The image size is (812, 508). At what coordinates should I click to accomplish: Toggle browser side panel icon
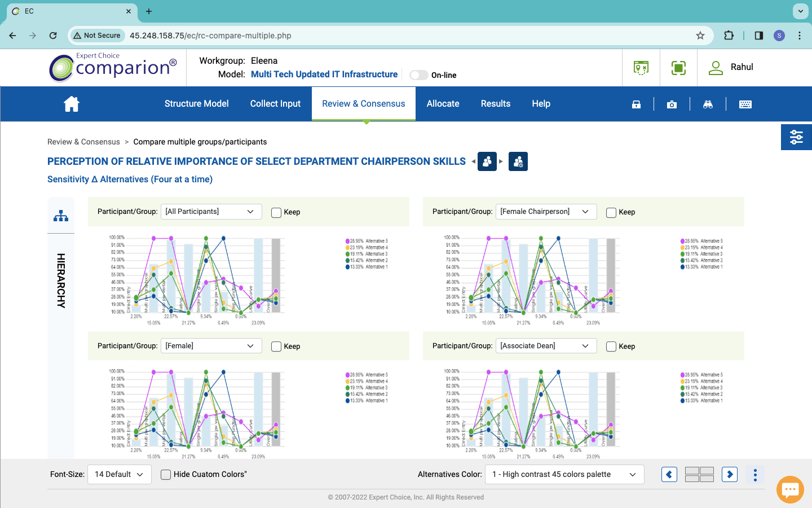pyautogui.click(x=759, y=36)
